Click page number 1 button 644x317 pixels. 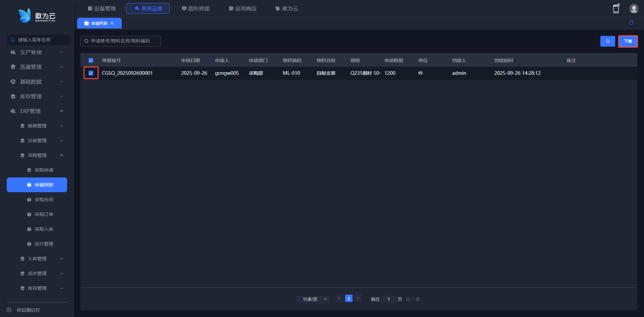click(349, 298)
